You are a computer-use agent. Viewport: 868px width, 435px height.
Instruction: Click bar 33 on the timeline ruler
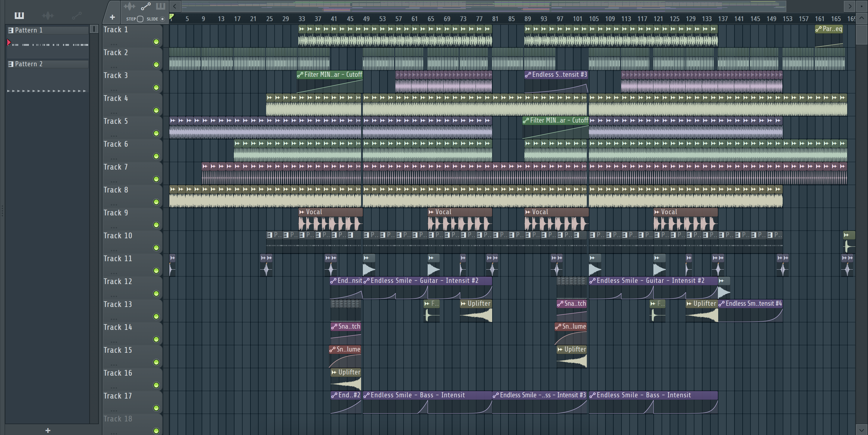(x=302, y=19)
